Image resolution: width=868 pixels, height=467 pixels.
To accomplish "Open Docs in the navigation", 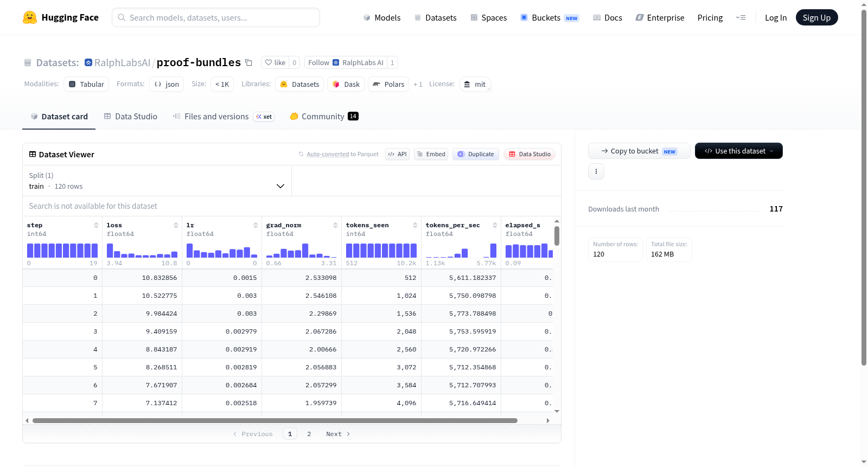I will point(608,17).
